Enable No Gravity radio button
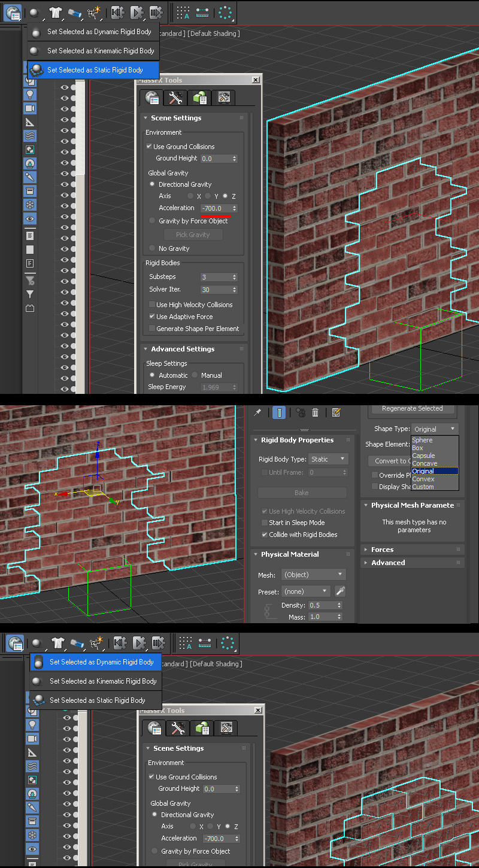Viewport: 479px width, 868px height. [152, 248]
